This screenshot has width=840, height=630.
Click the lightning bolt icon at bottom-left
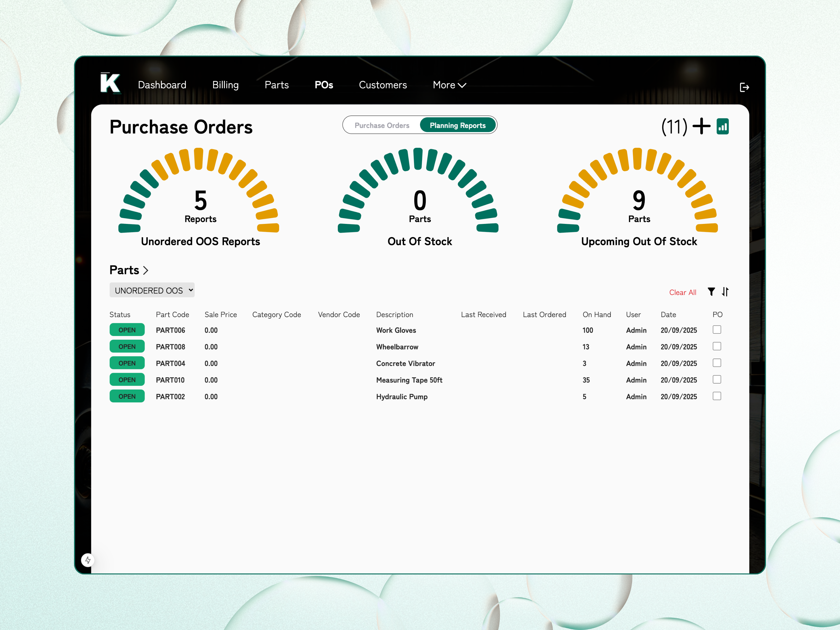coord(88,560)
